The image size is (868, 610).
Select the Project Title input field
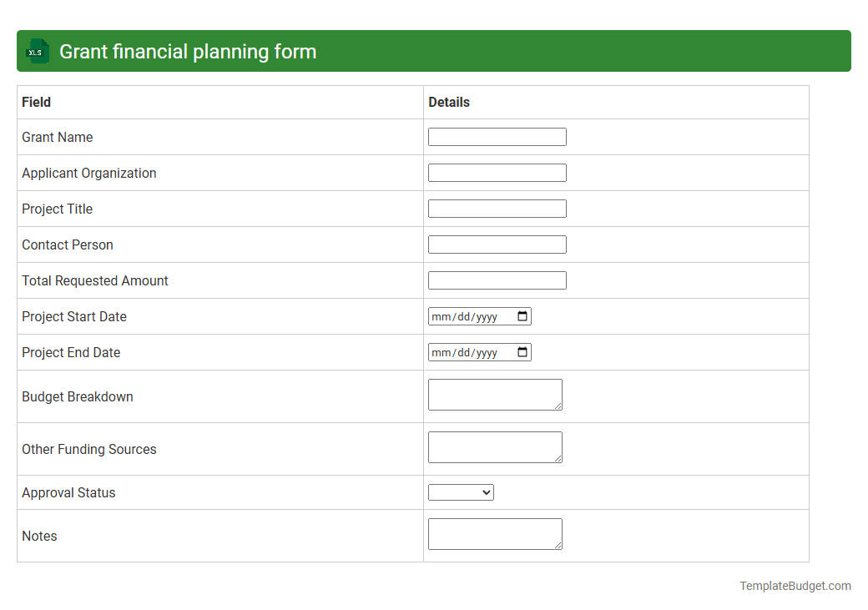(x=497, y=208)
